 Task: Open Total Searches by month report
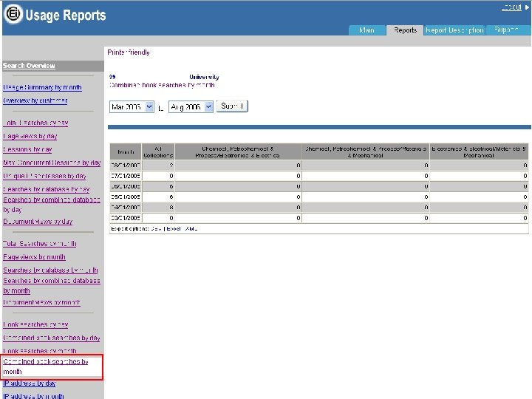coord(40,244)
